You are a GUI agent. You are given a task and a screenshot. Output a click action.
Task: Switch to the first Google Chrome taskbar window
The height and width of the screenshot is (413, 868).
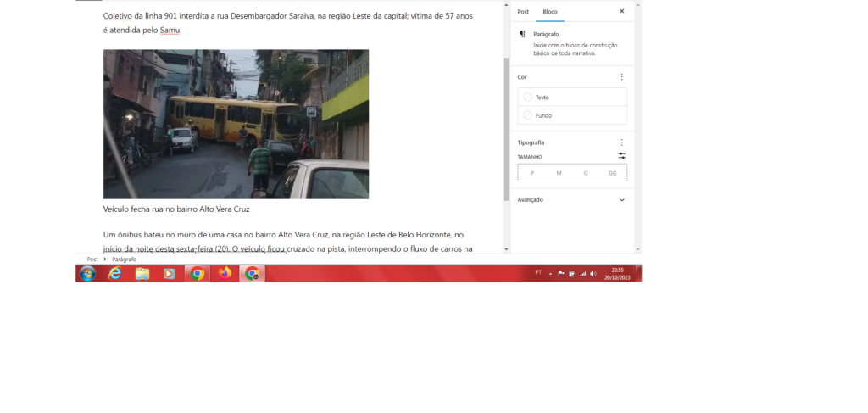pos(197,273)
